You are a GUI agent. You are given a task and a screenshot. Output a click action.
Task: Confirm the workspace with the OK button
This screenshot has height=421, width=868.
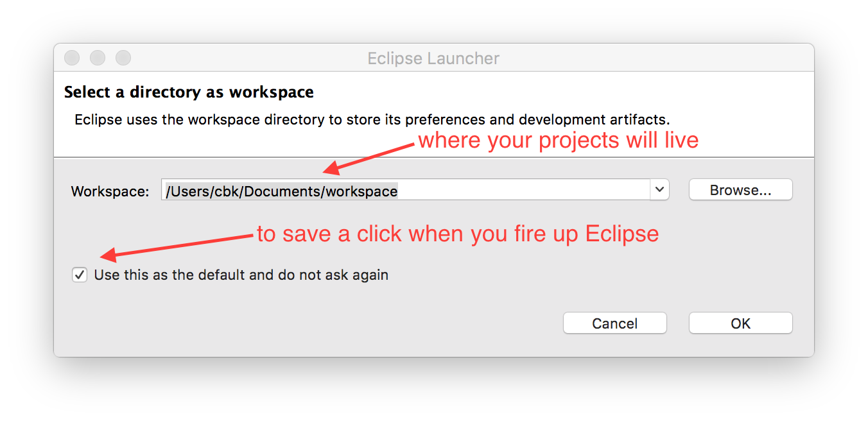click(740, 323)
